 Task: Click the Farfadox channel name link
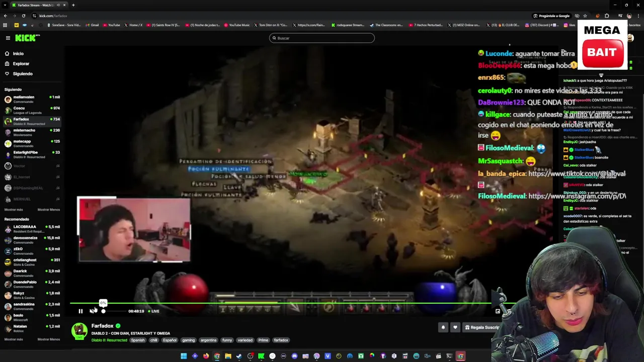click(x=103, y=326)
